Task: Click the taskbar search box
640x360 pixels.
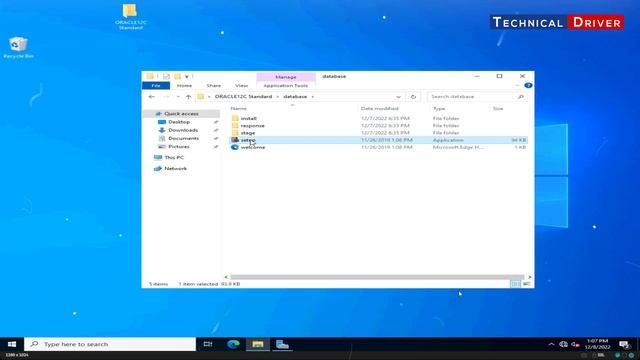Action: pos(110,344)
